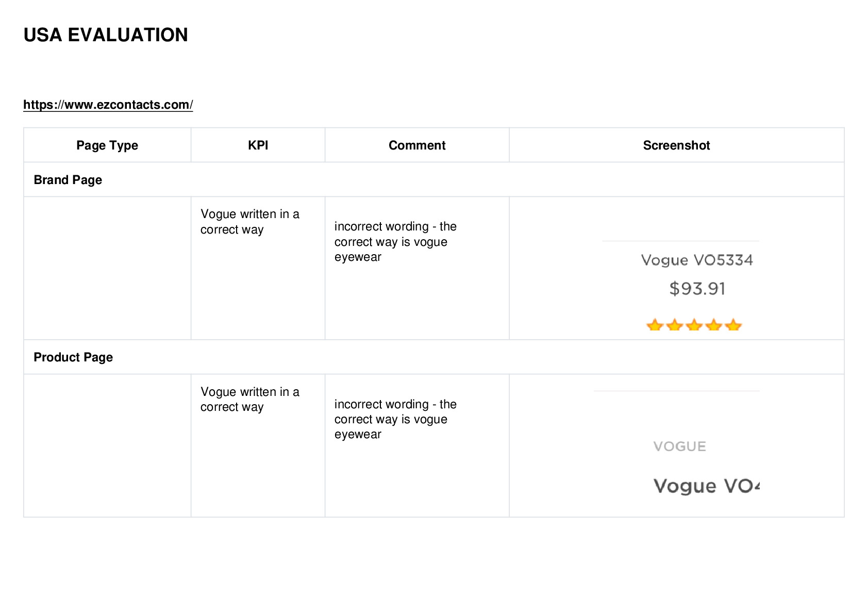Open the ezcontacts.com hyperlink

click(x=108, y=105)
